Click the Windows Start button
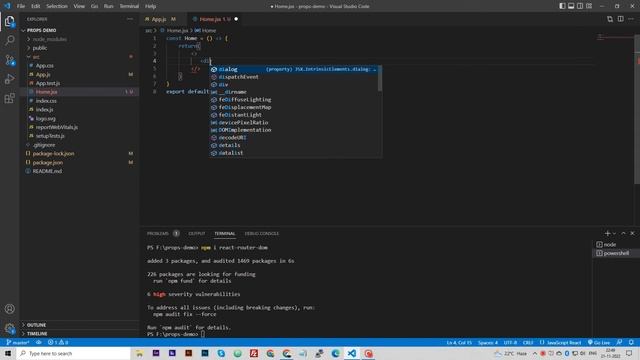 [8, 353]
